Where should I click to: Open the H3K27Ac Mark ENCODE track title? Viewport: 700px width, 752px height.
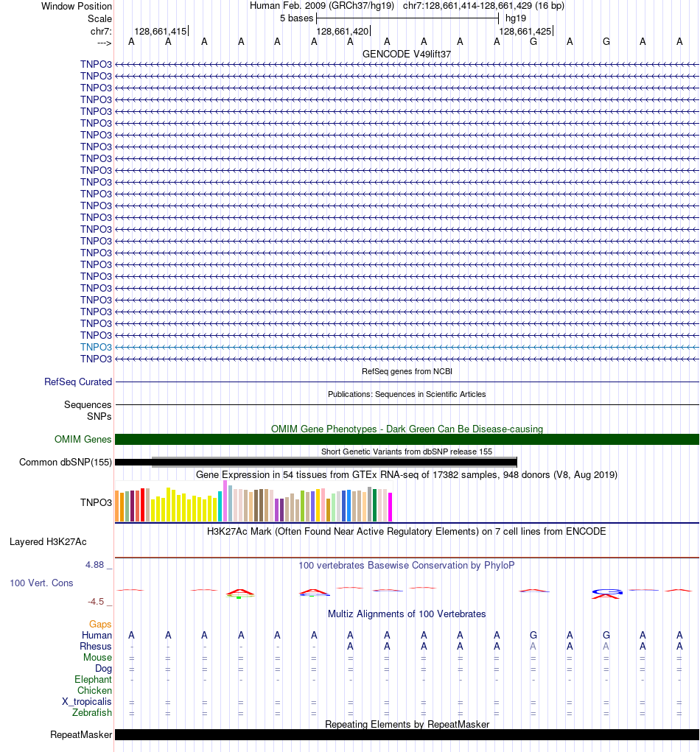tap(407, 531)
